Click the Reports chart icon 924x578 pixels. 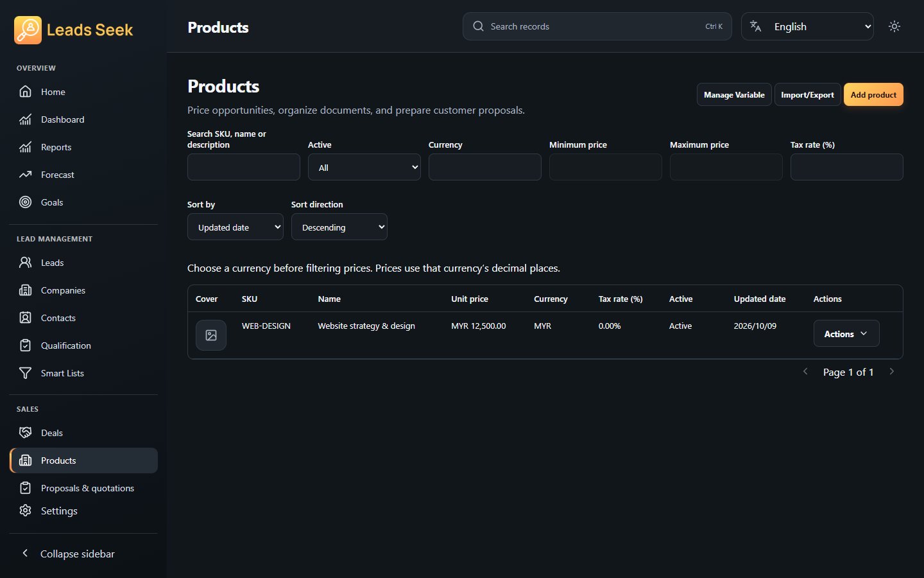pyautogui.click(x=26, y=147)
